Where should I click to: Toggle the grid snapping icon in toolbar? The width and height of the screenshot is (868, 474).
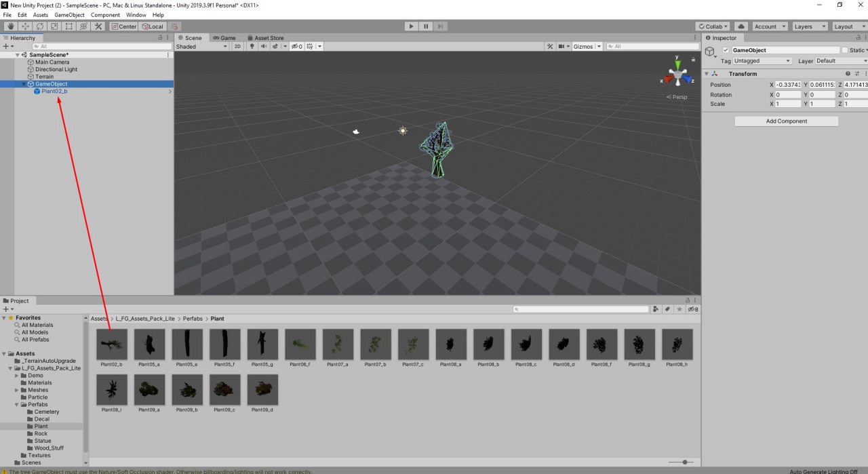click(176, 26)
